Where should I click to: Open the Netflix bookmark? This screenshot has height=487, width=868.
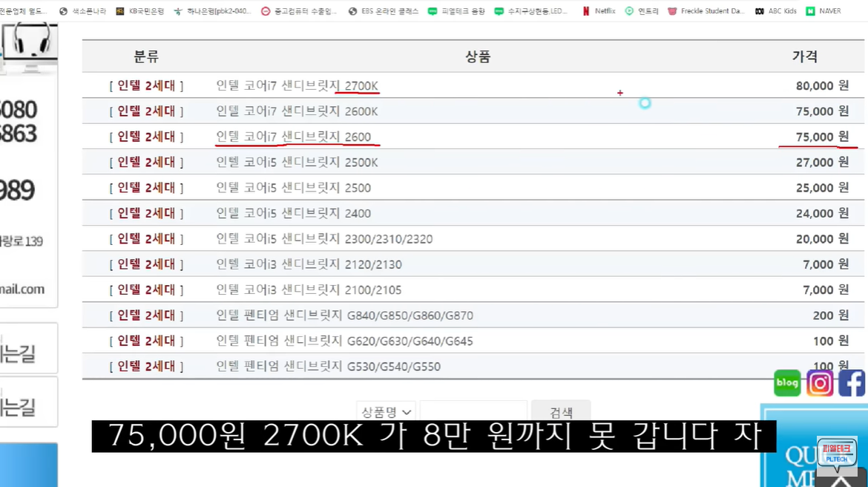(x=599, y=11)
